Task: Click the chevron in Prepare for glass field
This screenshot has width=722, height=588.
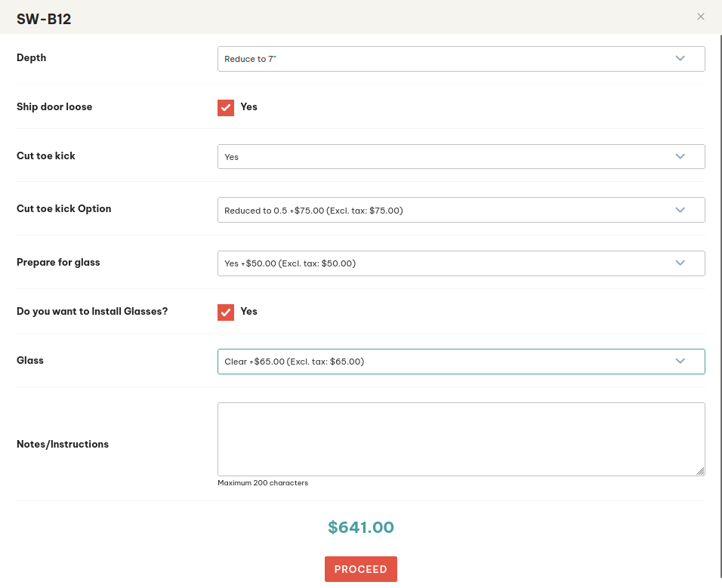Action: tap(680, 263)
